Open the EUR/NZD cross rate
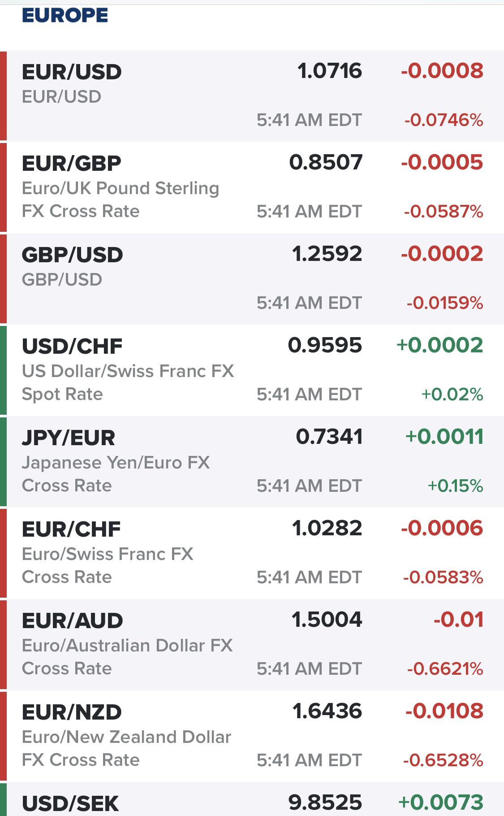Viewport: 504px width, 816px height. tap(252, 736)
